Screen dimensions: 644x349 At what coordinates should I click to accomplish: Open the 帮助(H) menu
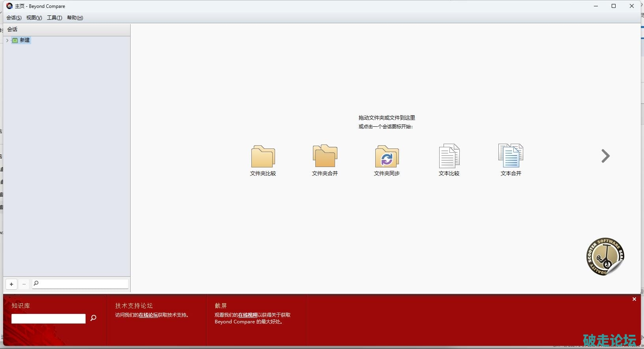tap(75, 18)
